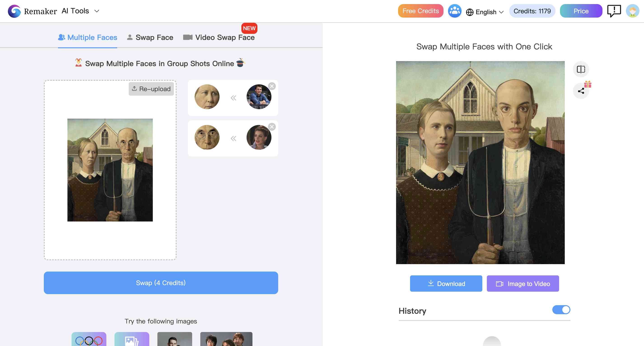
Task: Click the Swap 4 Credits button
Action: (161, 283)
